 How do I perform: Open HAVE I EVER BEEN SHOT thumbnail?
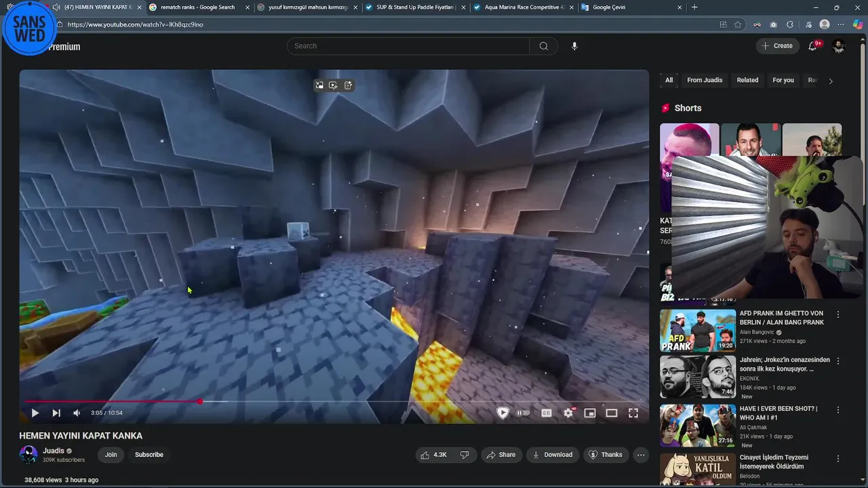pos(698,425)
